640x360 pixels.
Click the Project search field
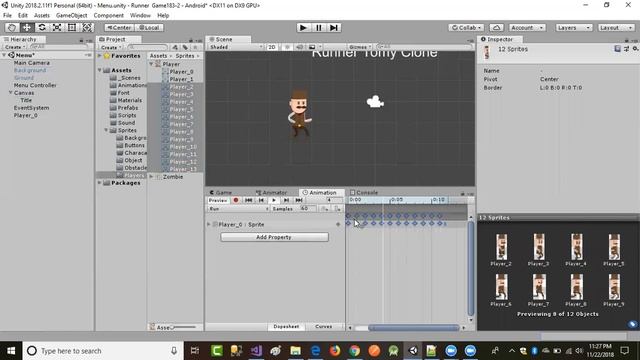(x=147, y=47)
